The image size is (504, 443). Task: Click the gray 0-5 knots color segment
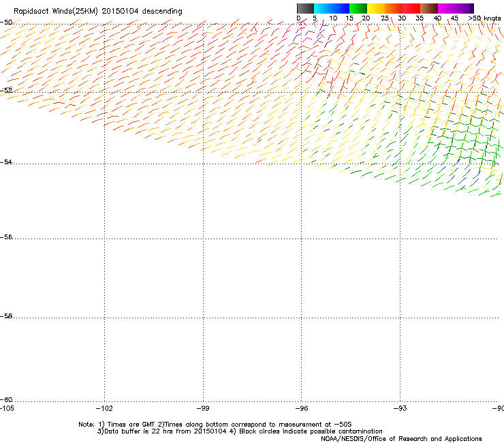[305, 8]
